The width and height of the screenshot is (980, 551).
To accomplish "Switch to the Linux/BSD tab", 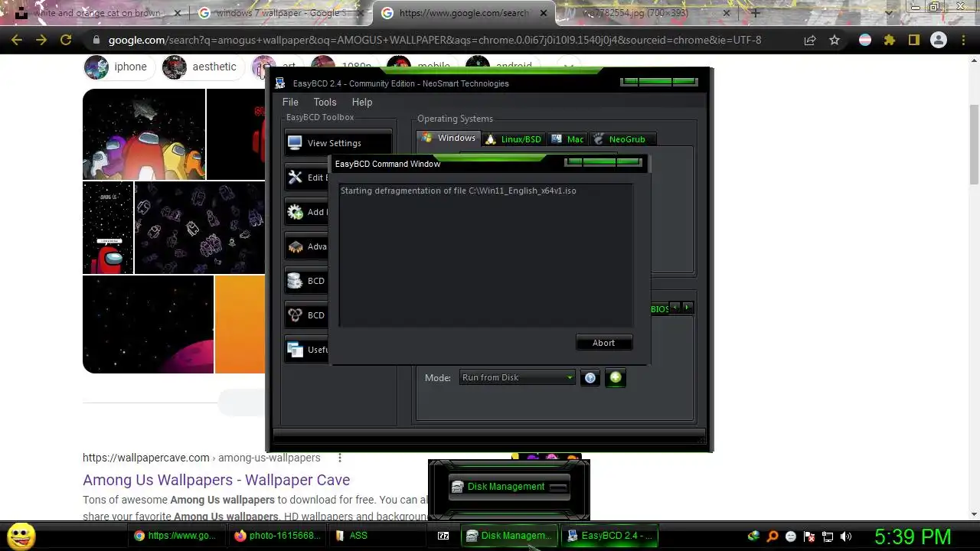I will [514, 139].
